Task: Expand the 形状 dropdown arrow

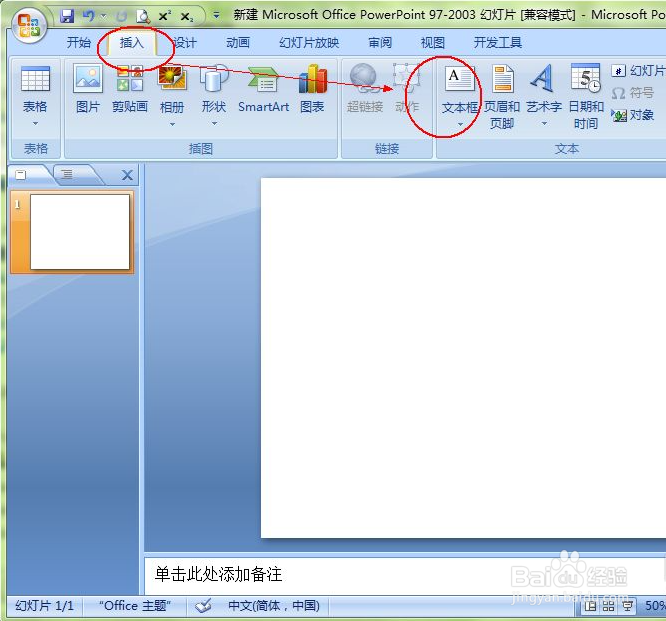Action: (x=214, y=124)
